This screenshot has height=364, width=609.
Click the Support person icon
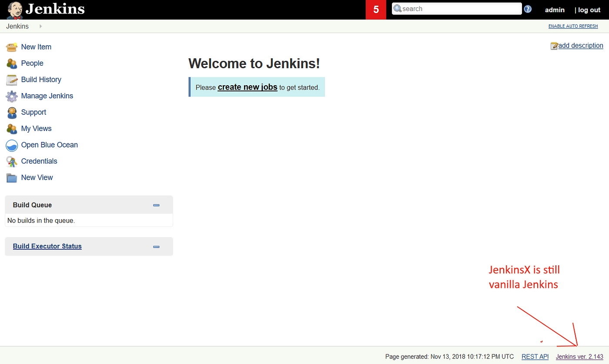[x=11, y=112]
